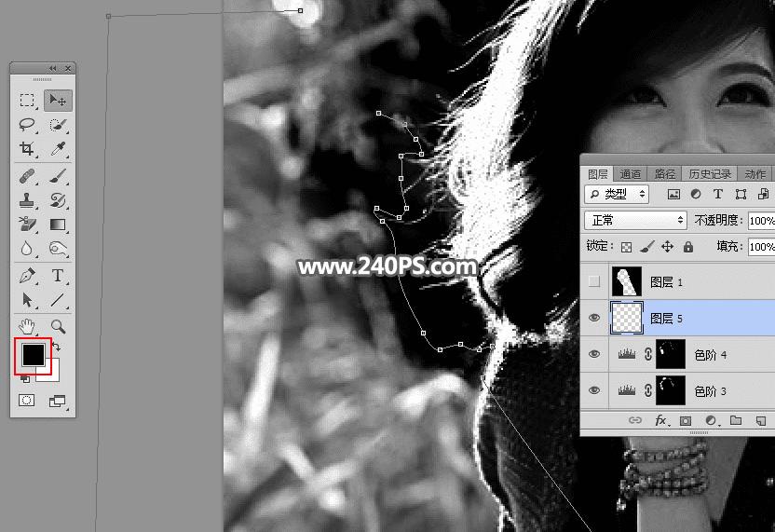Select the Quick Selection tool

(x=58, y=125)
